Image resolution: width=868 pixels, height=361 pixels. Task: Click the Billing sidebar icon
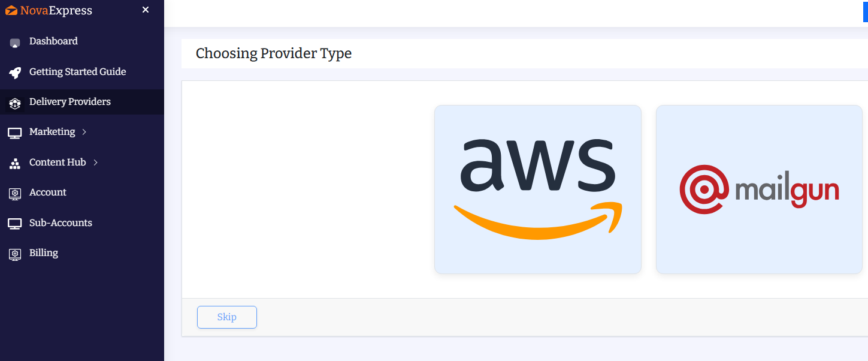[15, 254]
